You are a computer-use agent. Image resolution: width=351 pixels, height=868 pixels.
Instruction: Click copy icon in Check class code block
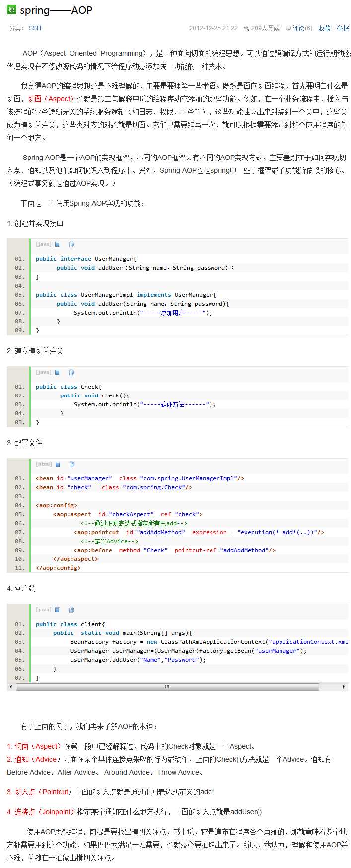pos(71,372)
